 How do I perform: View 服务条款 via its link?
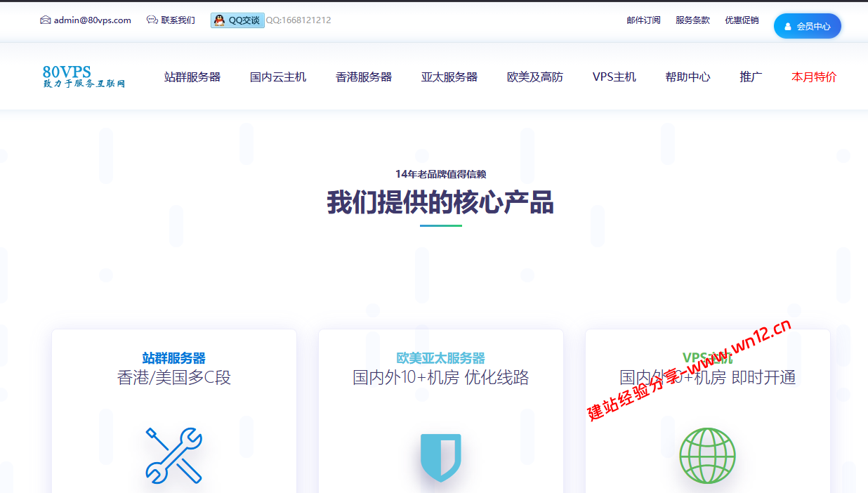[692, 20]
